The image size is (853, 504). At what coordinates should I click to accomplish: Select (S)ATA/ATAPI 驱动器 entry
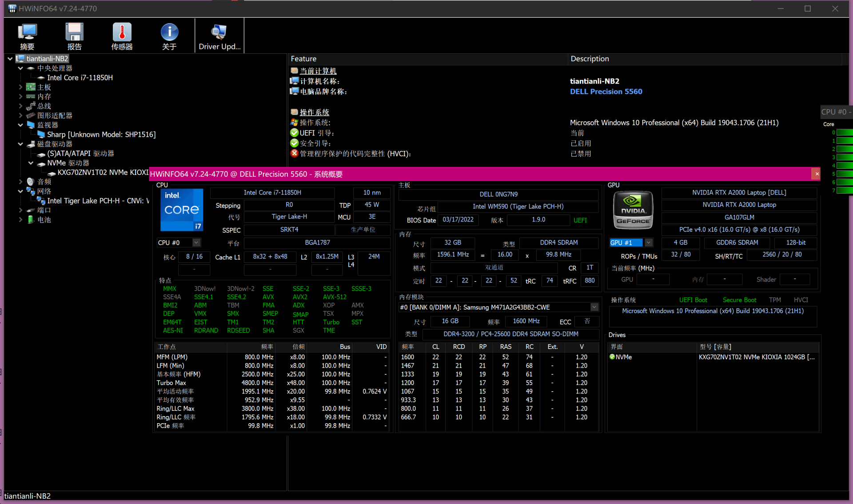80,154
